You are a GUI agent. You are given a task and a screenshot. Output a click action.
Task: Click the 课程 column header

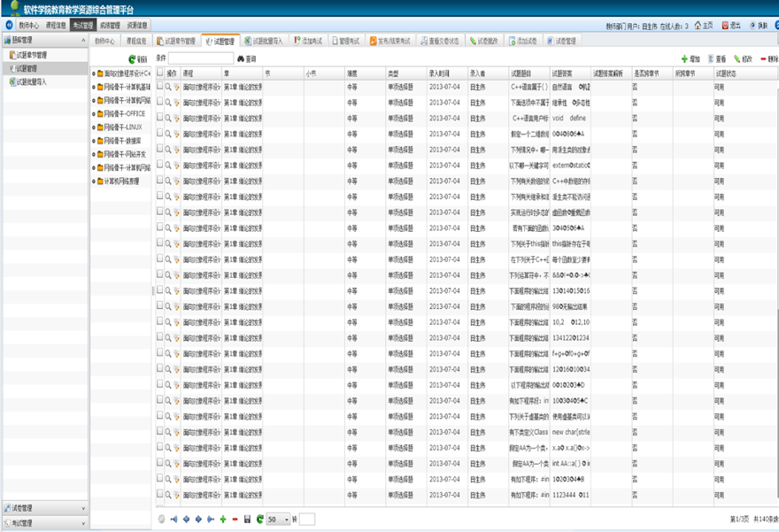201,73
